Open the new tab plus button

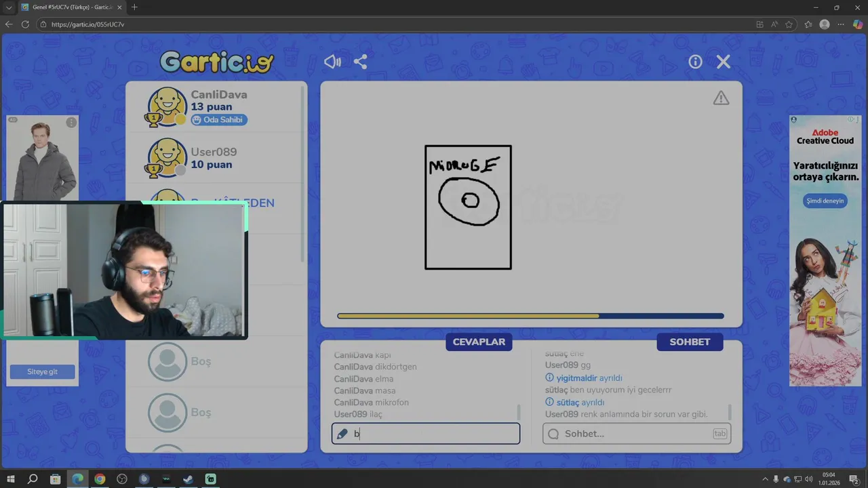pos(134,7)
